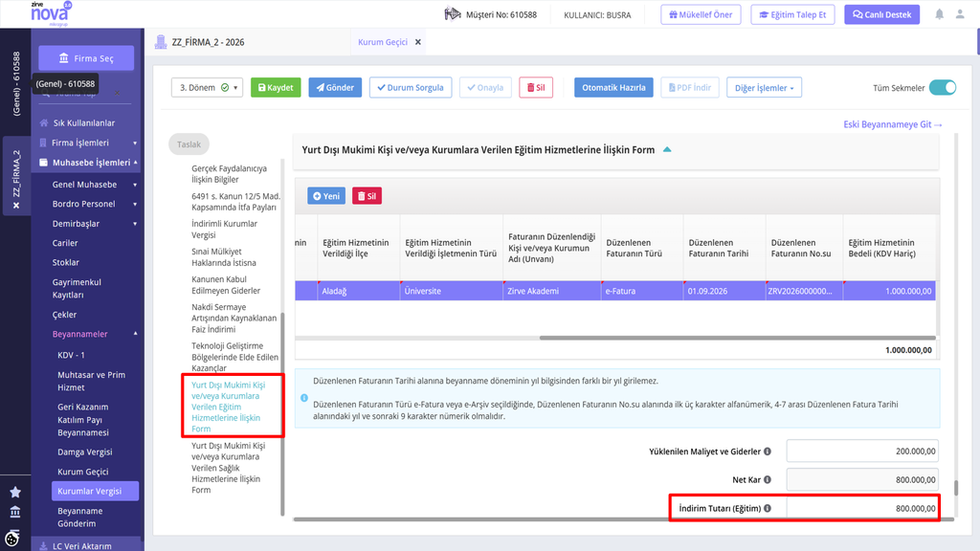Click Eğitim Talep Et button

pos(792,14)
